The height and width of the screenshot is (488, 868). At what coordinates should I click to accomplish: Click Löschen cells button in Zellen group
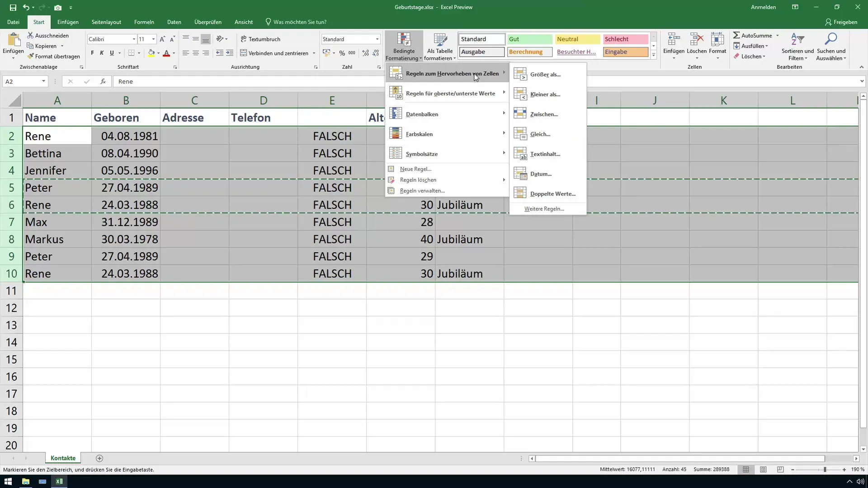click(x=696, y=46)
